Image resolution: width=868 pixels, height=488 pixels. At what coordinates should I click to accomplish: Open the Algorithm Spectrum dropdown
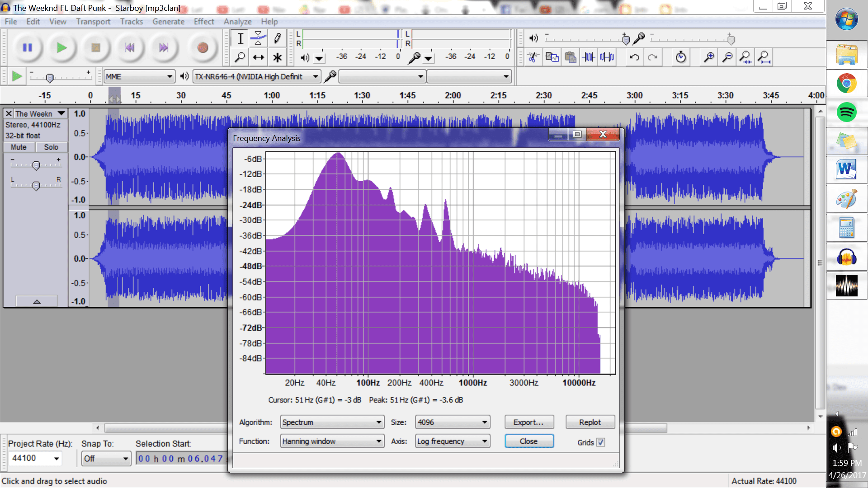pos(332,422)
